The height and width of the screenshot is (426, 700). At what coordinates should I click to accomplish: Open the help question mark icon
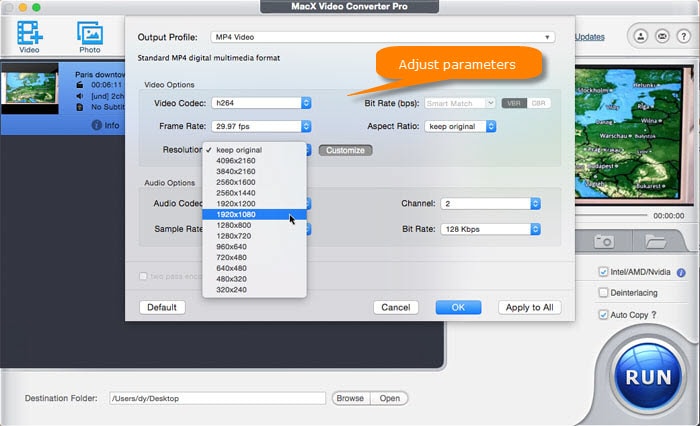click(x=683, y=36)
